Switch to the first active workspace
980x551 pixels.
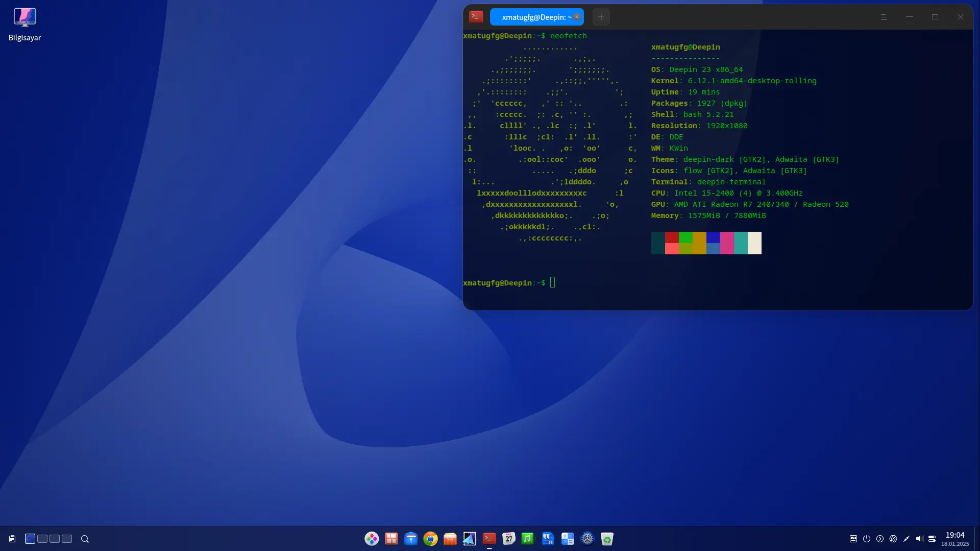click(30, 539)
